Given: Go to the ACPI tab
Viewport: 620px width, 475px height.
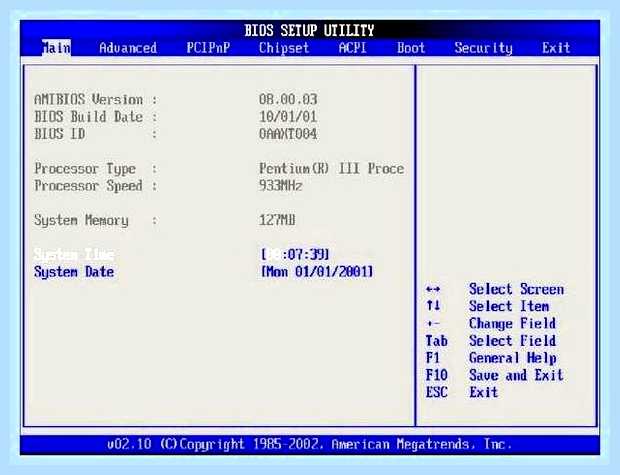Looking at the screenshot, I should click(353, 48).
